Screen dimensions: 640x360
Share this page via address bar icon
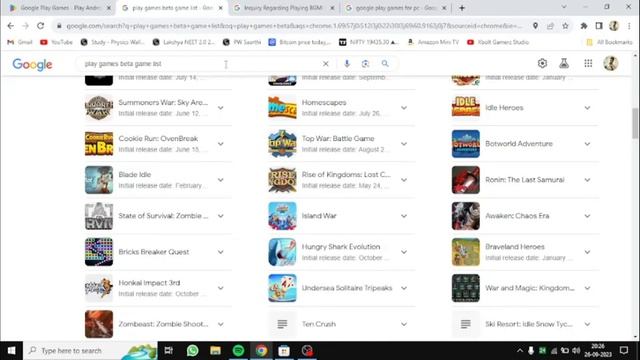point(550,26)
